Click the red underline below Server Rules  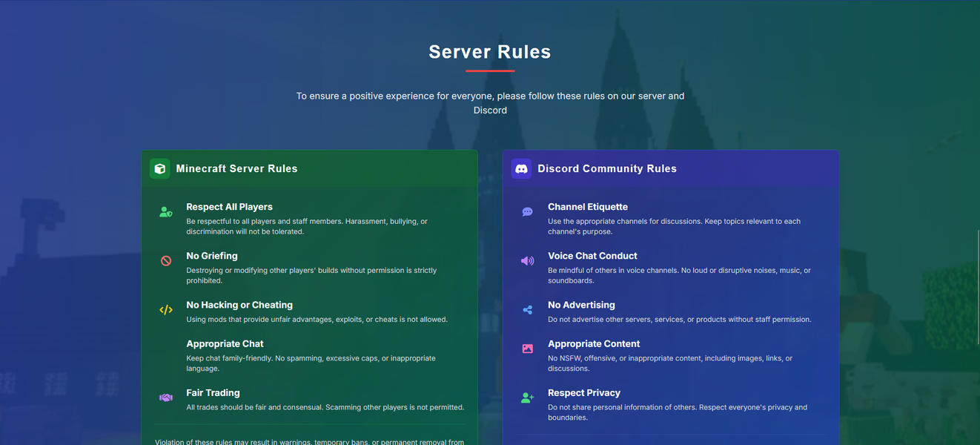tap(490, 71)
